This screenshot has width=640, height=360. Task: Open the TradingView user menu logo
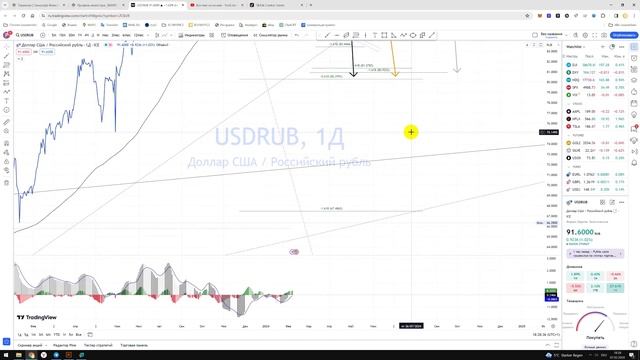pyautogui.click(x=6, y=36)
